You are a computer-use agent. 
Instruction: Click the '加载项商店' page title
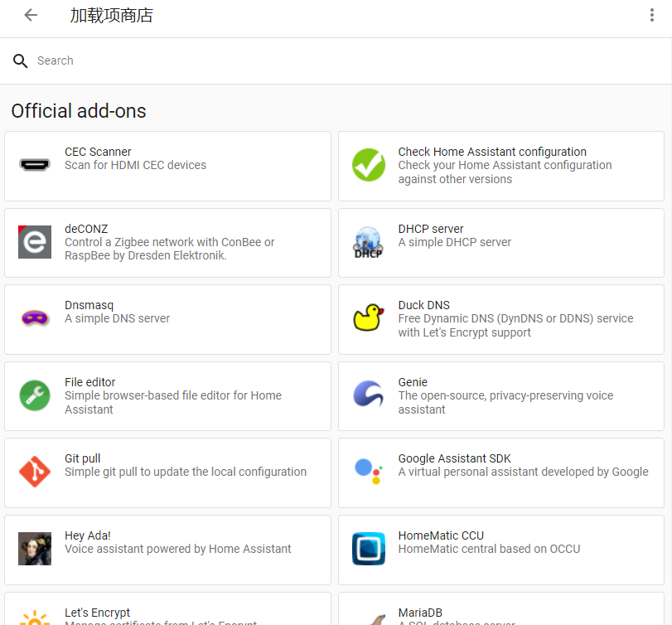111,16
